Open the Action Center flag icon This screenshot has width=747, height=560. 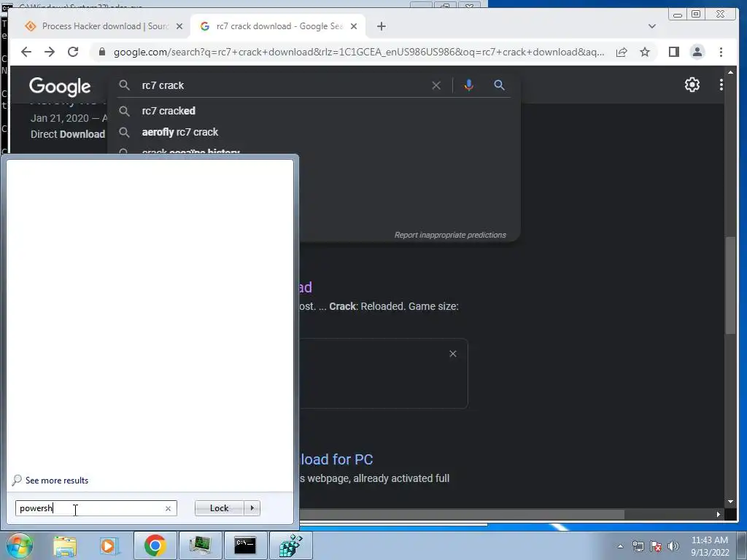(656, 546)
